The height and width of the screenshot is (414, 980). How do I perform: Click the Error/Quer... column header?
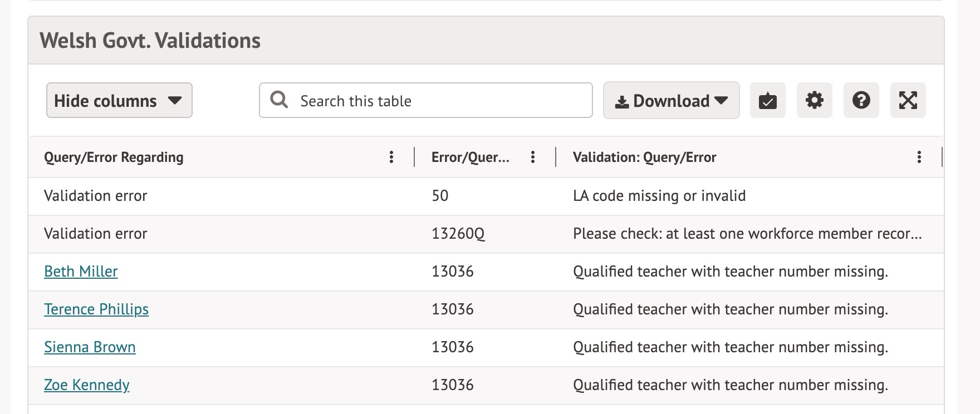(x=470, y=157)
